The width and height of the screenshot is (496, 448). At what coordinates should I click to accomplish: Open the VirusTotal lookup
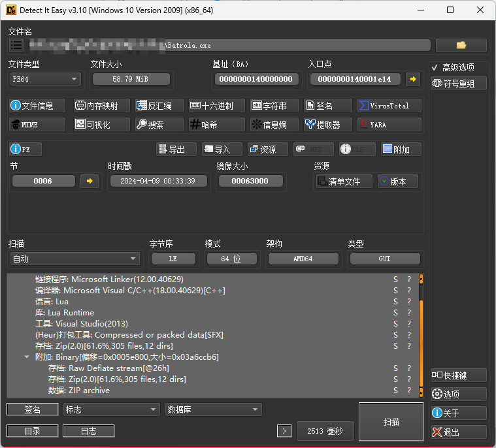pos(389,106)
